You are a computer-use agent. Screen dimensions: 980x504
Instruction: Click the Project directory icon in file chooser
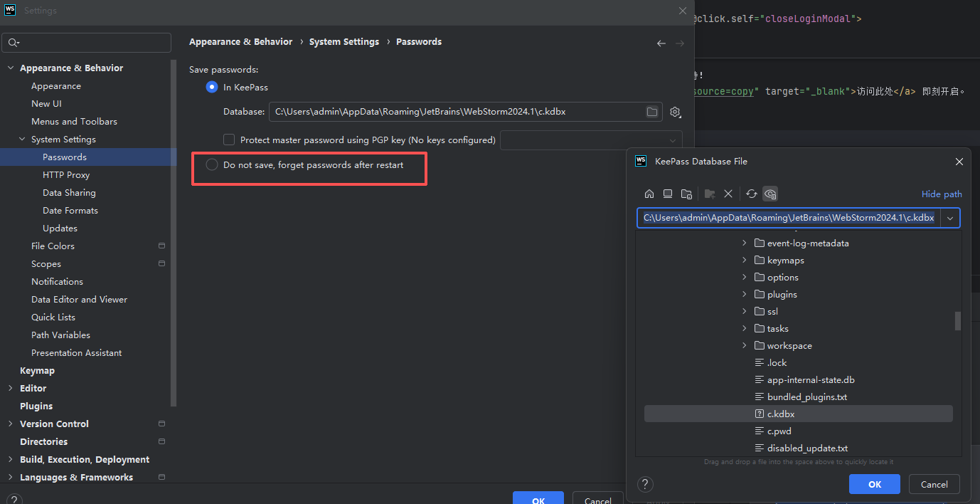click(x=686, y=194)
